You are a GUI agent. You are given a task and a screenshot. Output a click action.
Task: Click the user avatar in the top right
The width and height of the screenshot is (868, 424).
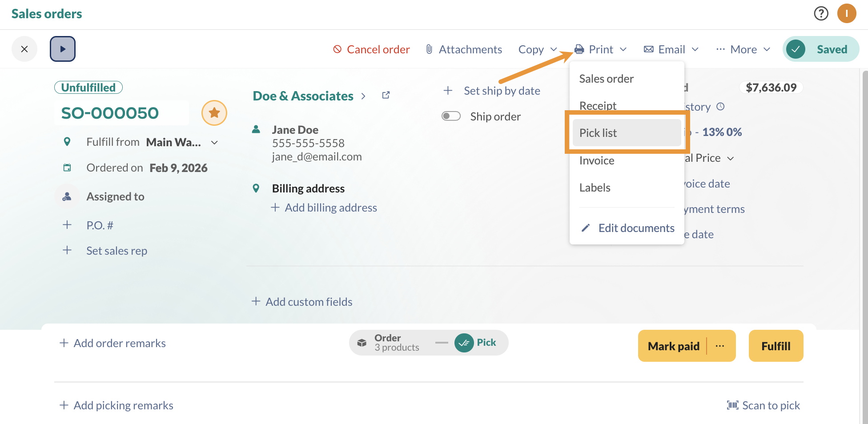847,13
